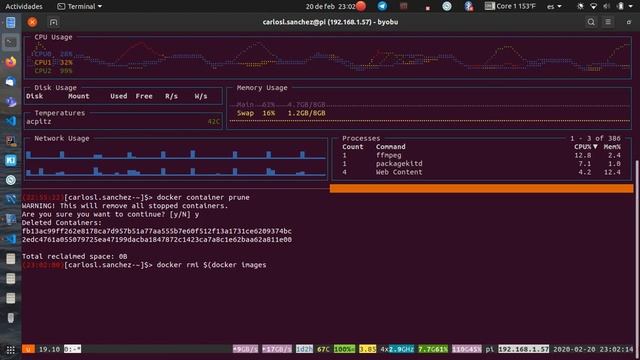Open the Files manager at dock top

[x=11, y=22]
